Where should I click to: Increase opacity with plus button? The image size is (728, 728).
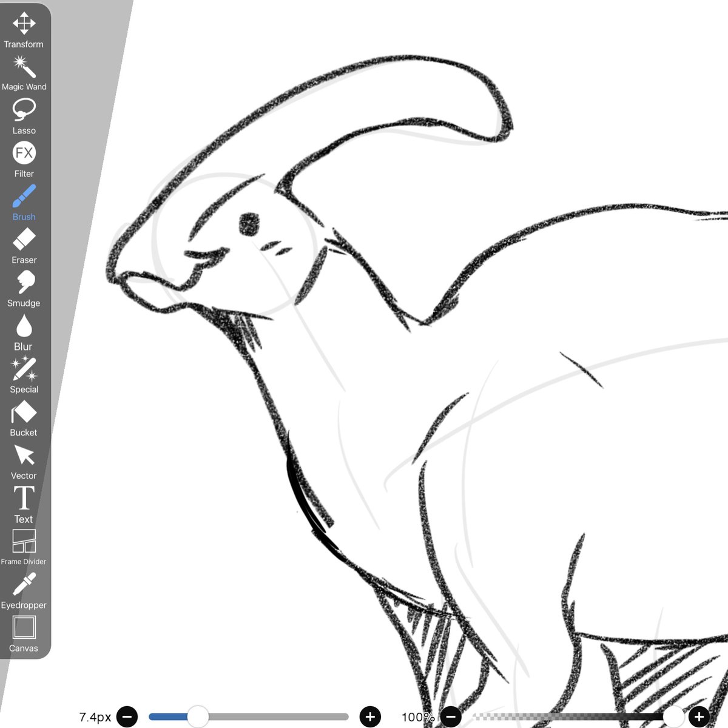[x=699, y=716]
